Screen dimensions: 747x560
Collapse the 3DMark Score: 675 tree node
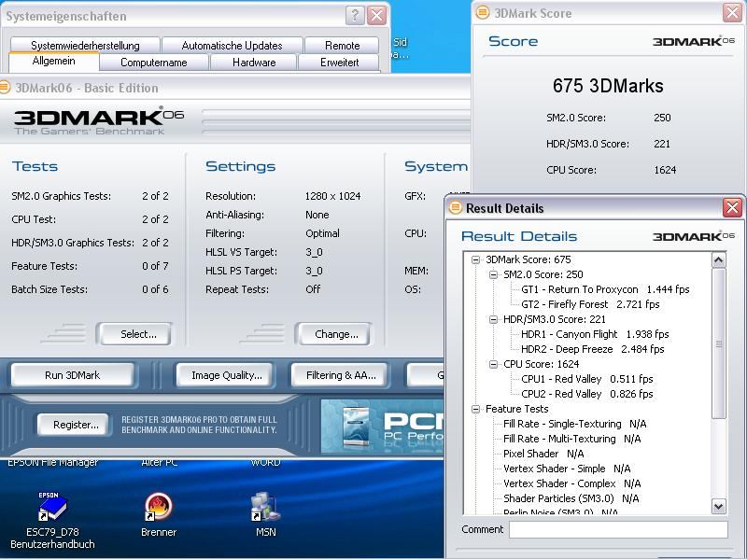pos(475,259)
